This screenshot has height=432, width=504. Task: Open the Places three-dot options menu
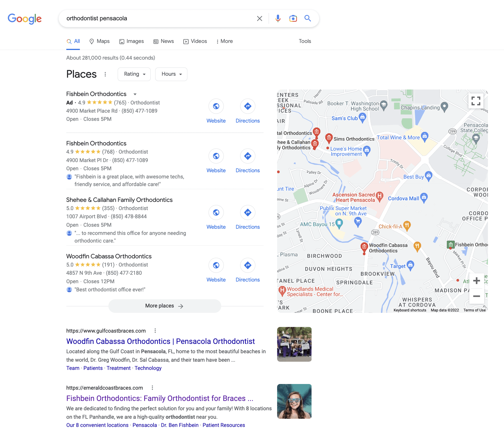tap(105, 74)
